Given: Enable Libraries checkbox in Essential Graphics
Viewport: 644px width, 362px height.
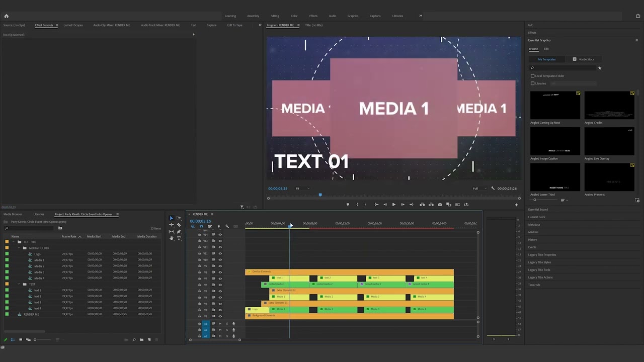Looking at the screenshot, I should click(532, 83).
